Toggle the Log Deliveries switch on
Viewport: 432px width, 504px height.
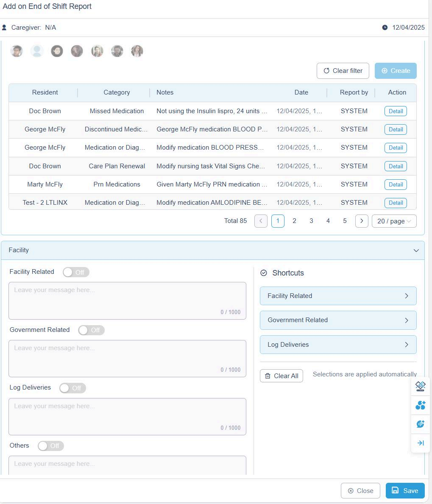(72, 388)
